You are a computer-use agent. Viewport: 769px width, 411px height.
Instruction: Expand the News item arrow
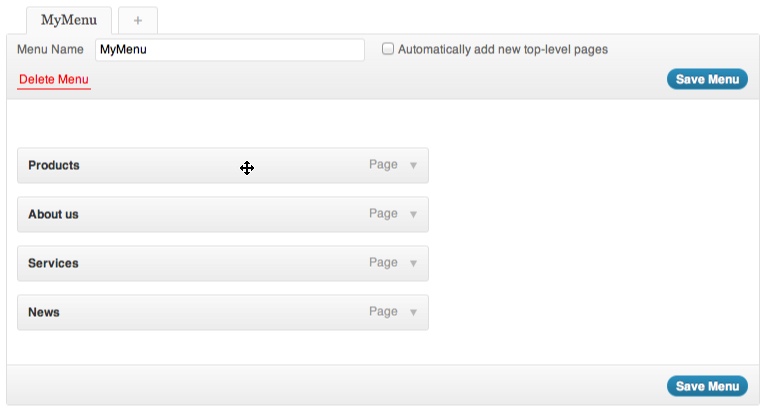(x=414, y=313)
